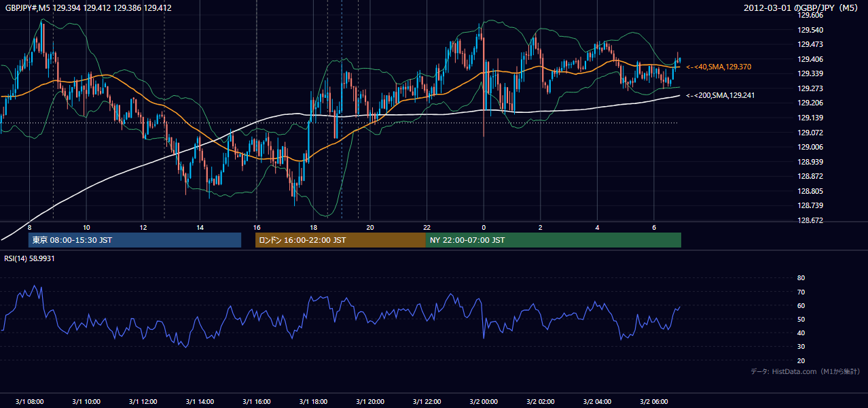868x408 pixels.
Task: Click the 3/1 12:00 date axis label
Action: [143, 401]
